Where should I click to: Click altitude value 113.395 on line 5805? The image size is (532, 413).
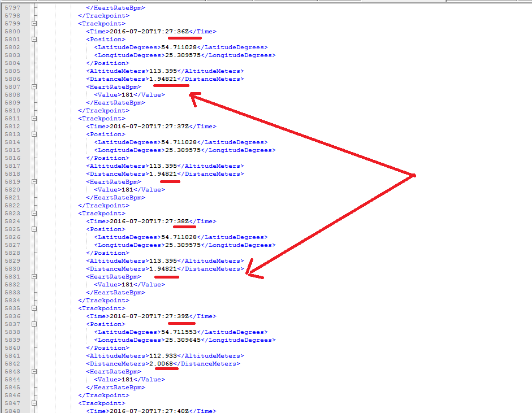coord(163,71)
